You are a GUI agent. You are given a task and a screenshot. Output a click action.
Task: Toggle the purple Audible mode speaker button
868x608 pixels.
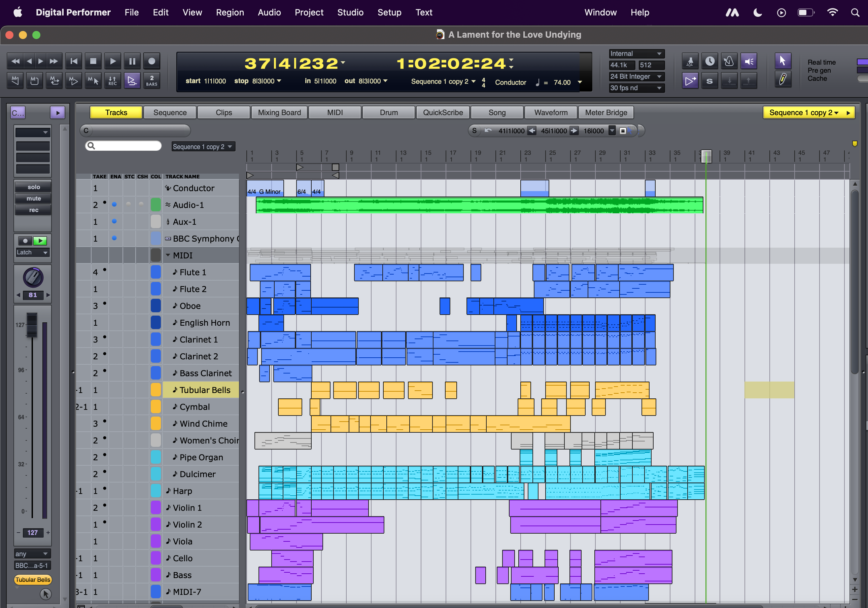tap(749, 61)
